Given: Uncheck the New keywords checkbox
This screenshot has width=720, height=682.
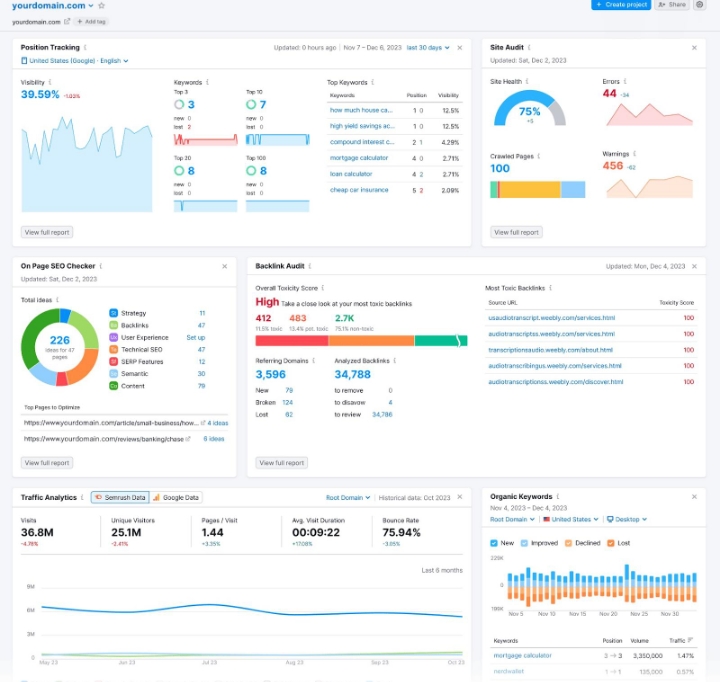Looking at the screenshot, I should click(494, 543).
